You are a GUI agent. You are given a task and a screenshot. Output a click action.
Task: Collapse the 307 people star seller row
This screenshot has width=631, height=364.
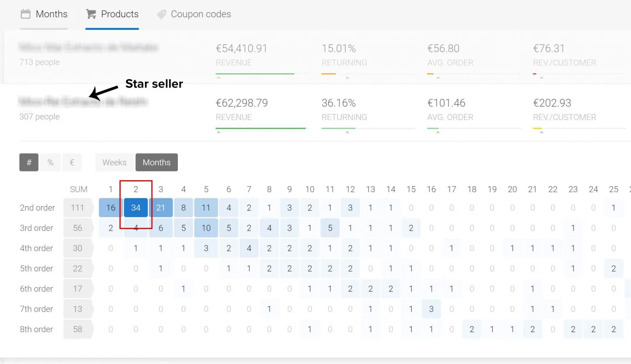pos(315,111)
